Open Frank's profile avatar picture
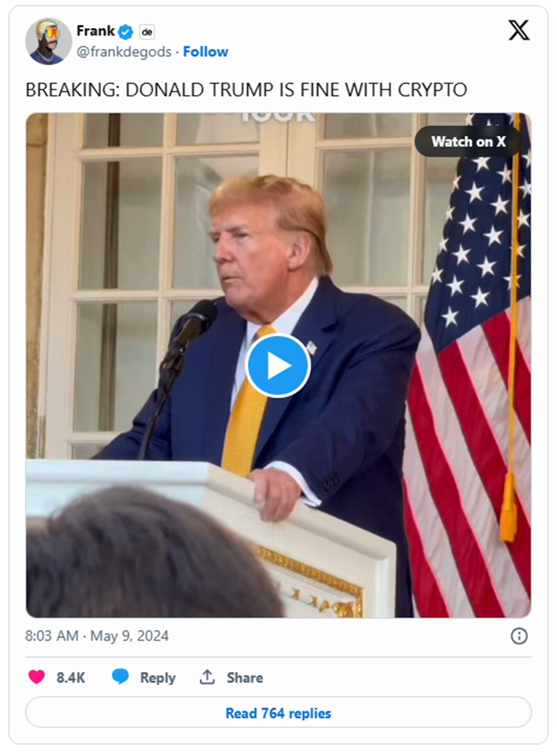The width and height of the screenshot is (557, 756). pos(48,42)
